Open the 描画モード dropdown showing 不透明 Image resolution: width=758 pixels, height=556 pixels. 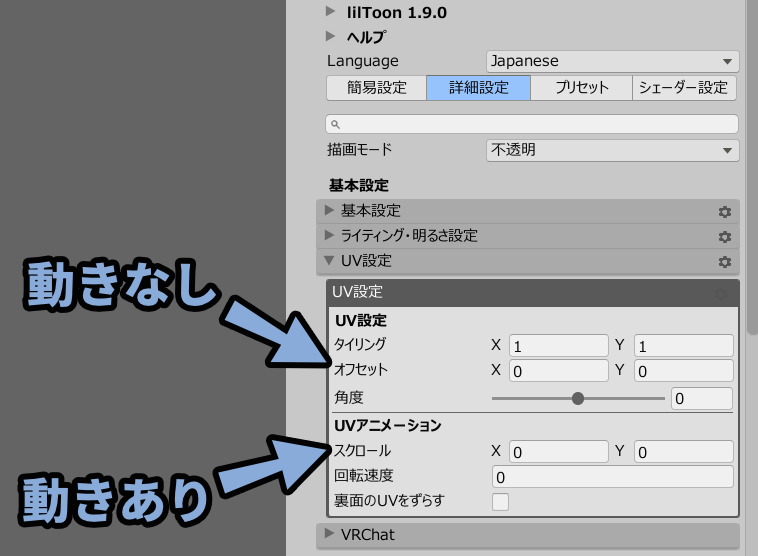(x=612, y=150)
